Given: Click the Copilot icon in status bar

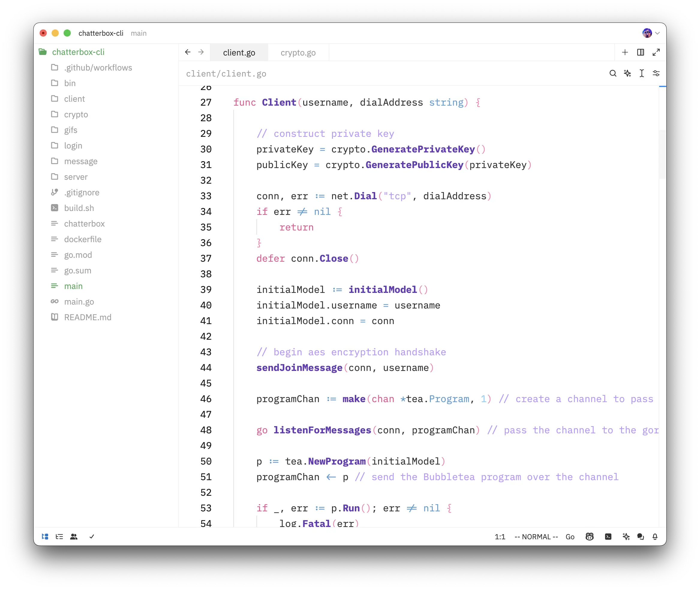Looking at the screenshot, I should pos(589,537).
